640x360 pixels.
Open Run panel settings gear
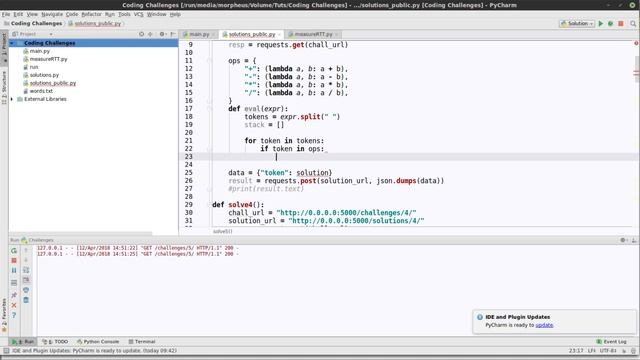point(623,240)
